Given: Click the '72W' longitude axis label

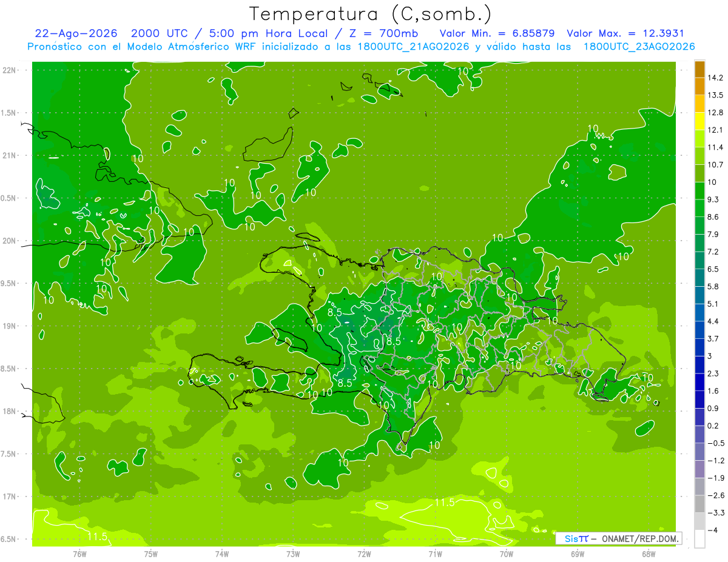Looking at the screenshot, I should tap(364, 554).
